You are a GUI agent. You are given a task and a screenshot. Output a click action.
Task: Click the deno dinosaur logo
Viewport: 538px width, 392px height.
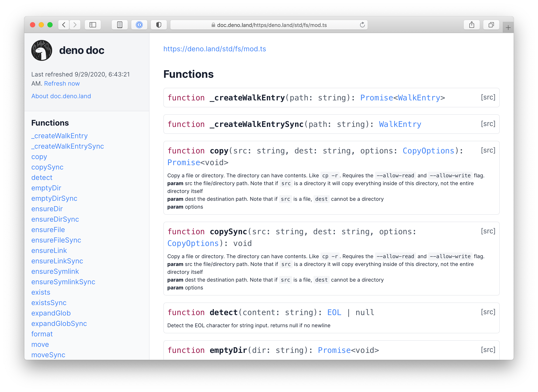tap(42, 50)
